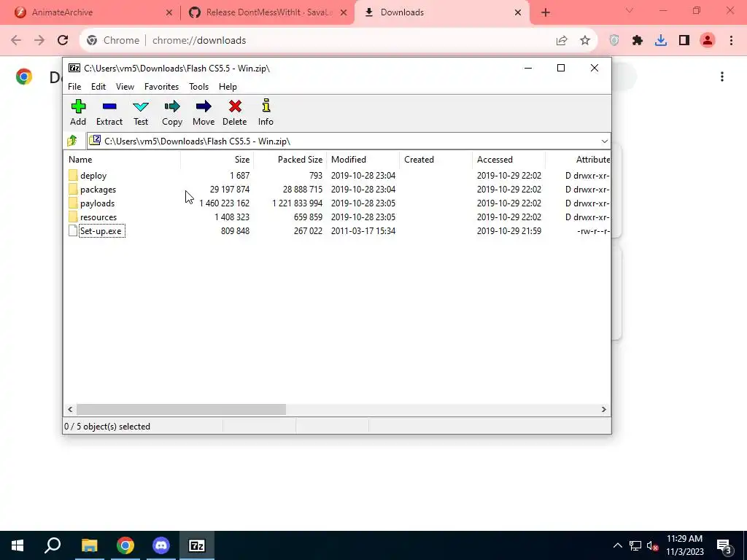Open Chrome's downloads tray icon

coord(661,41)
